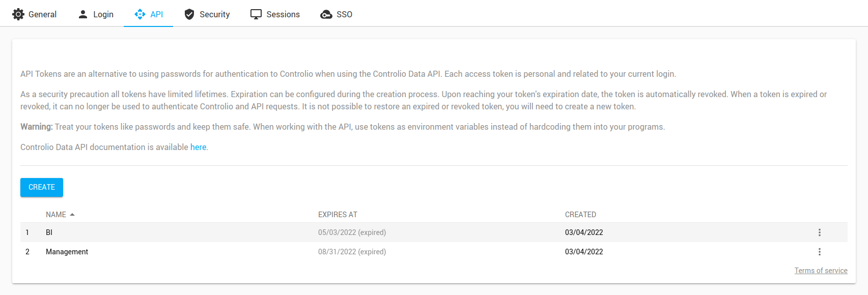
Task: Switch to the Security tab
Action: 214,14
